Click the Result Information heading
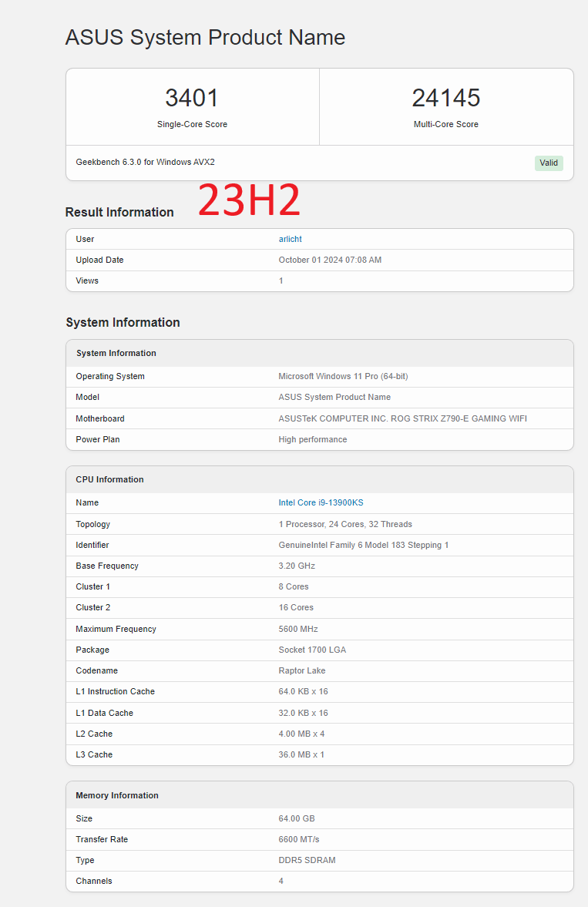 pos(119,212)
